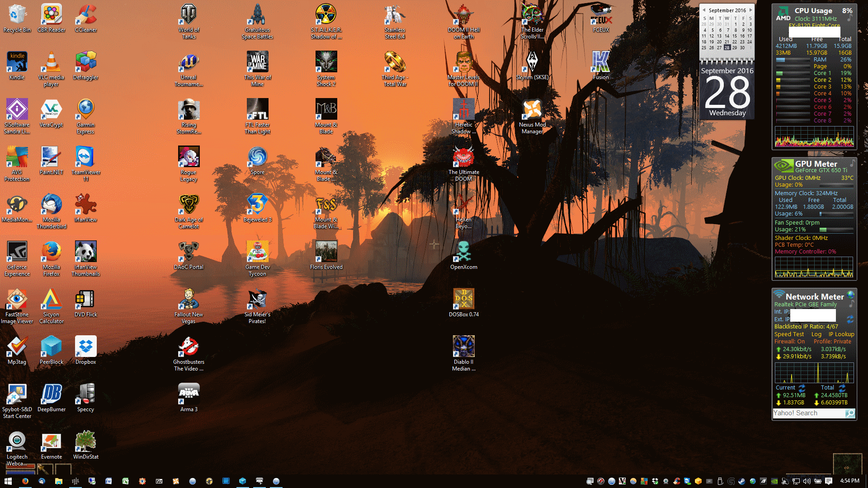This screenshot has width=868, height=488.
Task: Click the Steam tray icon
Action: (741, 481)
